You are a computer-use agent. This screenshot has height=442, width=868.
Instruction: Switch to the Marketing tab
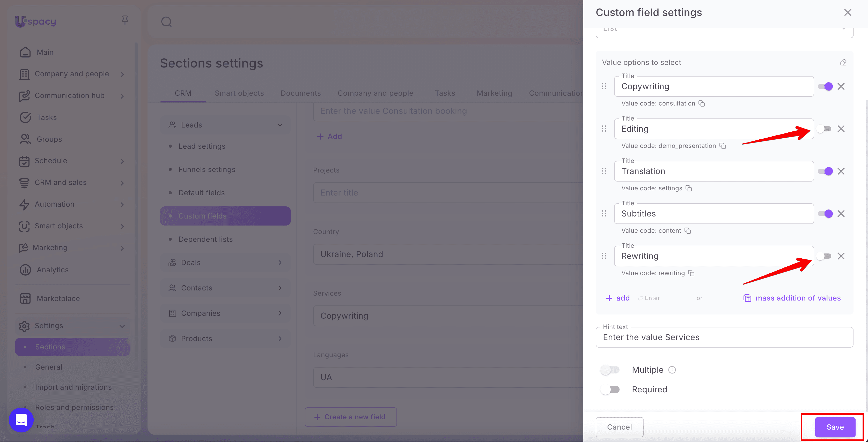tap(494, 93)
